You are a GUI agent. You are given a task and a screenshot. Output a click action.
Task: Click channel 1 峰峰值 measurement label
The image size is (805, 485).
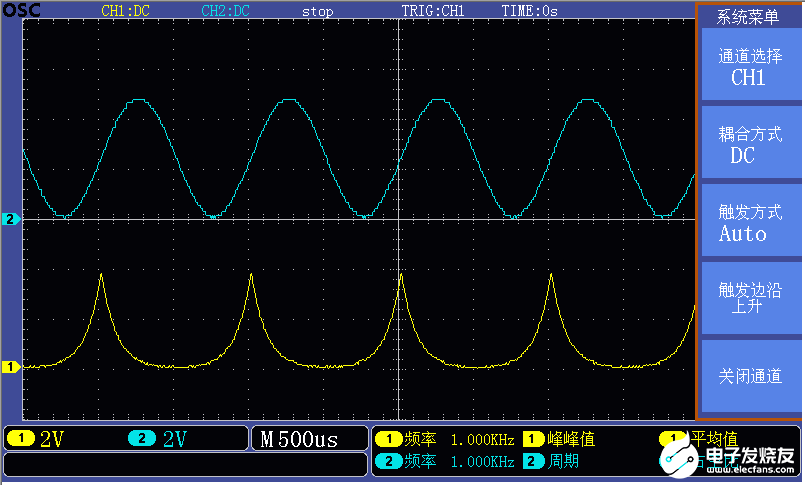point(571,439)
